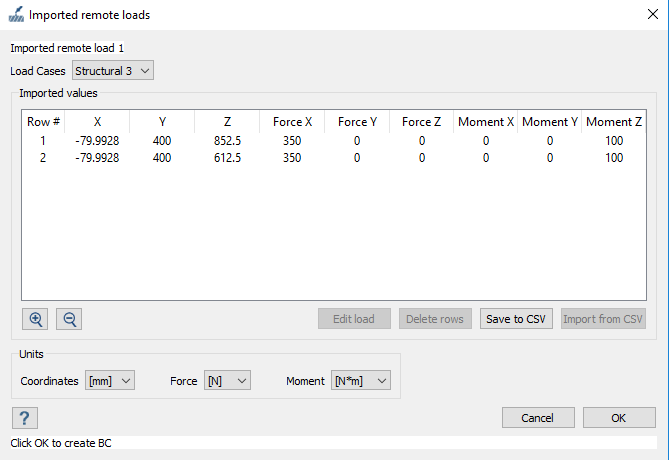
Task: Click the Force X column header
Action: (292, 122)
